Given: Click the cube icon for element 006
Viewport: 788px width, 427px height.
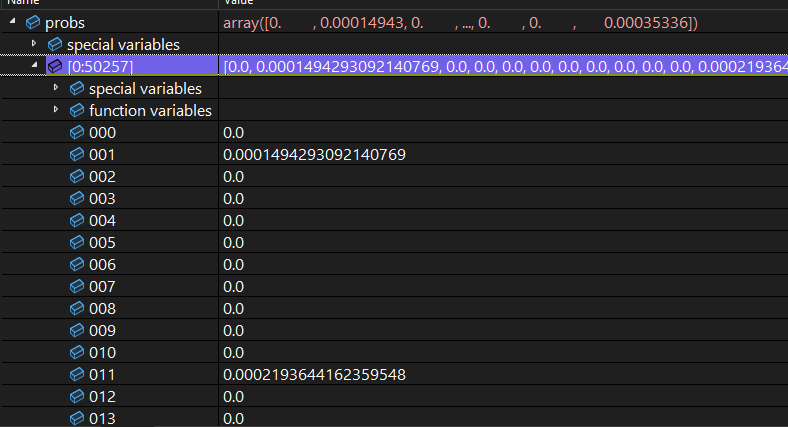Looking at the screenshot, I should click(x=77, y=264).
